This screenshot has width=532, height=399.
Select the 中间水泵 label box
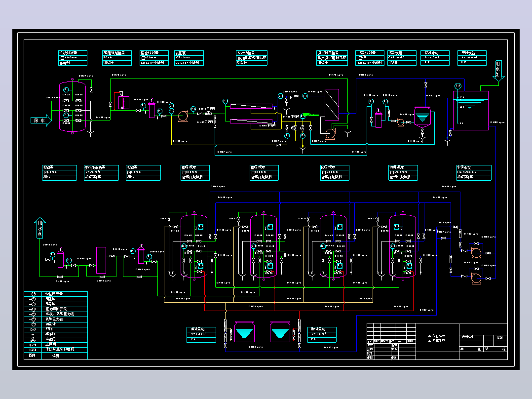474,172
